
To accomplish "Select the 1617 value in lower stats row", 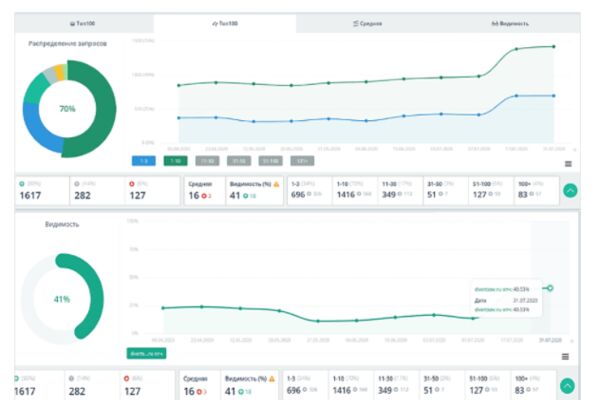I will click(x=25, y=391).
